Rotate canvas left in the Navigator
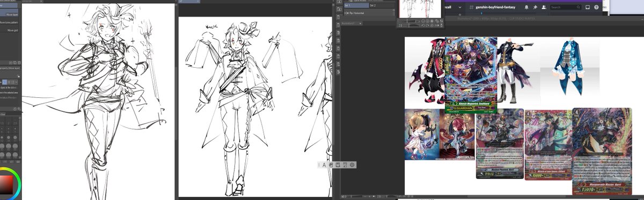This screenshot has width=644, height=200. click(x=423, y=25)
